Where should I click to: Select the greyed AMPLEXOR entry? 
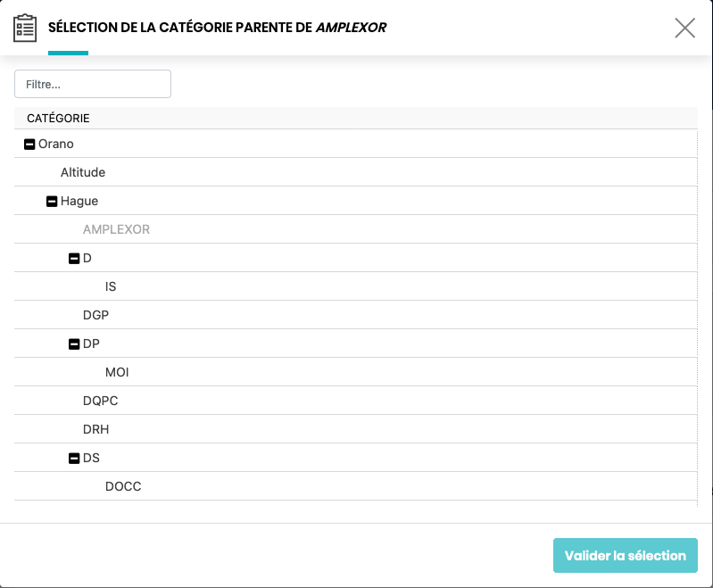[116, 229]
